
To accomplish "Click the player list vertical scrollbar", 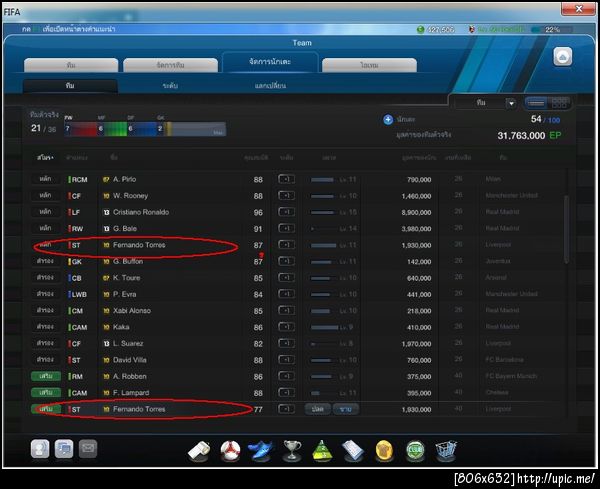I will point(566,230).
